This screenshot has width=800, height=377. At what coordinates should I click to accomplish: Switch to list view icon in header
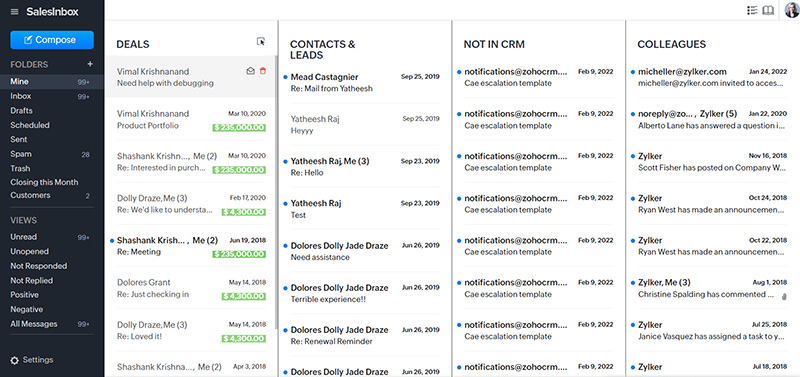(752, 10)
